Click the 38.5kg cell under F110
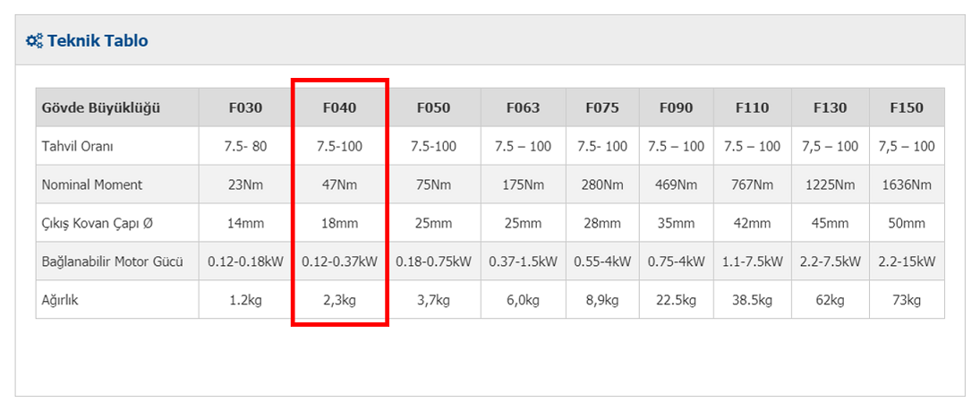980x411 pixels. [x=753, y=300]
